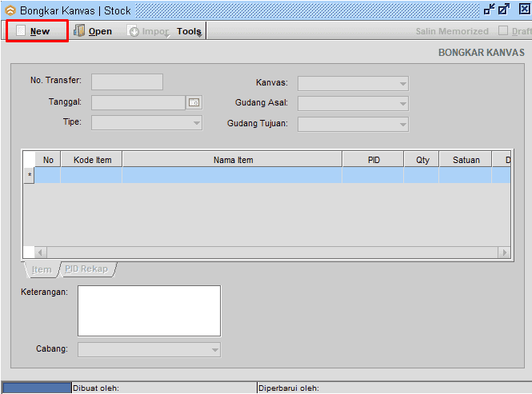Screen dimensions: 532x394
Task: Click the No column header
Action: tap(48, 160)
